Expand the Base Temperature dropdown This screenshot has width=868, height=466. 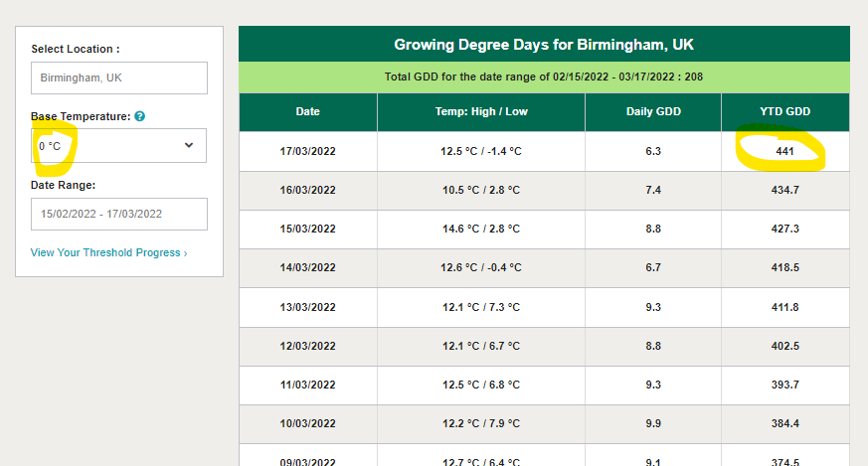[118, 146]
